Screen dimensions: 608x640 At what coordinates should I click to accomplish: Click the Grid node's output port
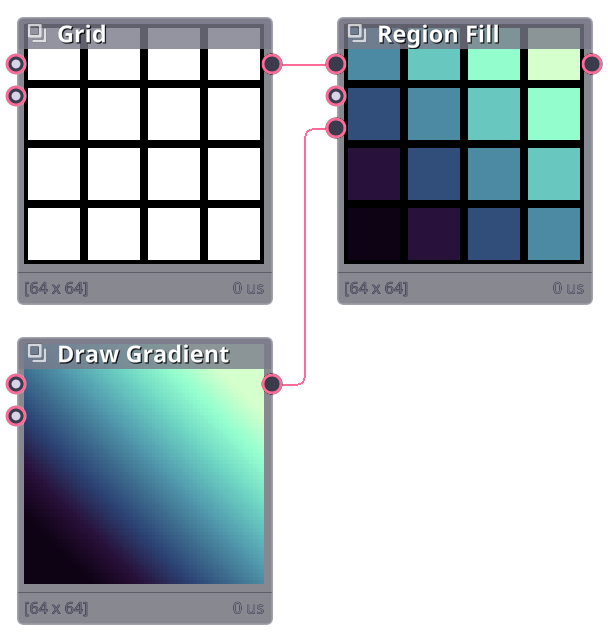pyautogui.click(x=272, y=64)
